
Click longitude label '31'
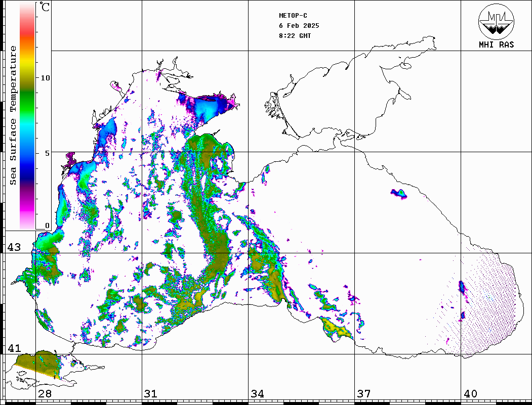pos(151,393)
